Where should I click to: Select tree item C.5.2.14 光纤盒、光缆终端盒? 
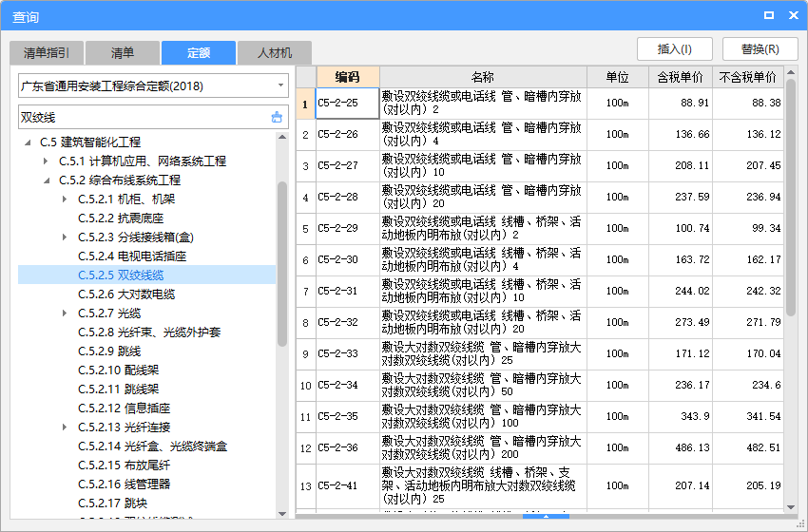[152, 446]
